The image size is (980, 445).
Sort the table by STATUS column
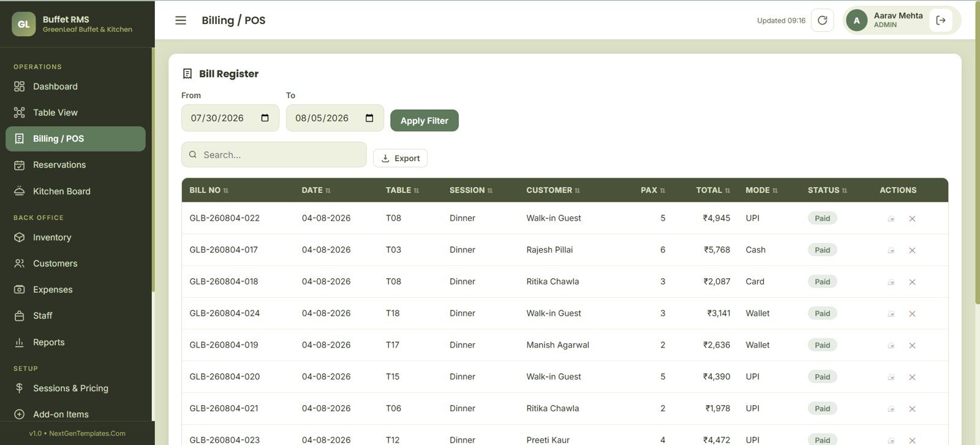point(827,190)
